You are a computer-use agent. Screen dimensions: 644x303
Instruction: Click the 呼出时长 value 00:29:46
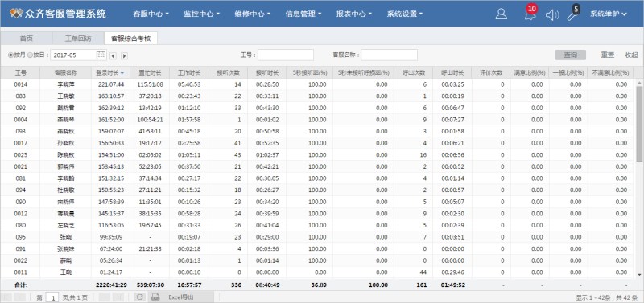(452, 272)
